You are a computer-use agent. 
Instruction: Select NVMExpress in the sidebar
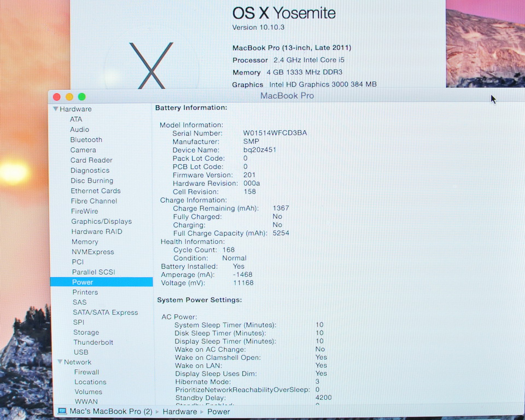(93, 252)
